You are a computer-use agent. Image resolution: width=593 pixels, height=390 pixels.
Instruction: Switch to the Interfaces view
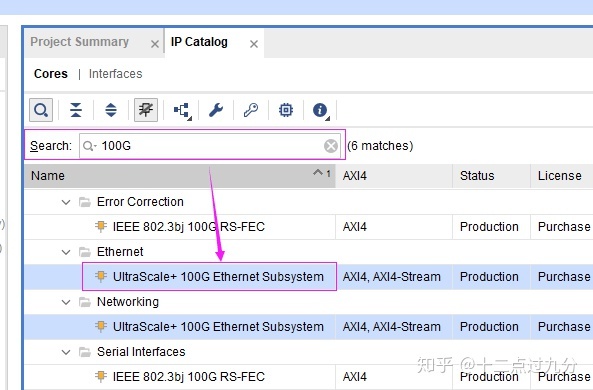116,74
